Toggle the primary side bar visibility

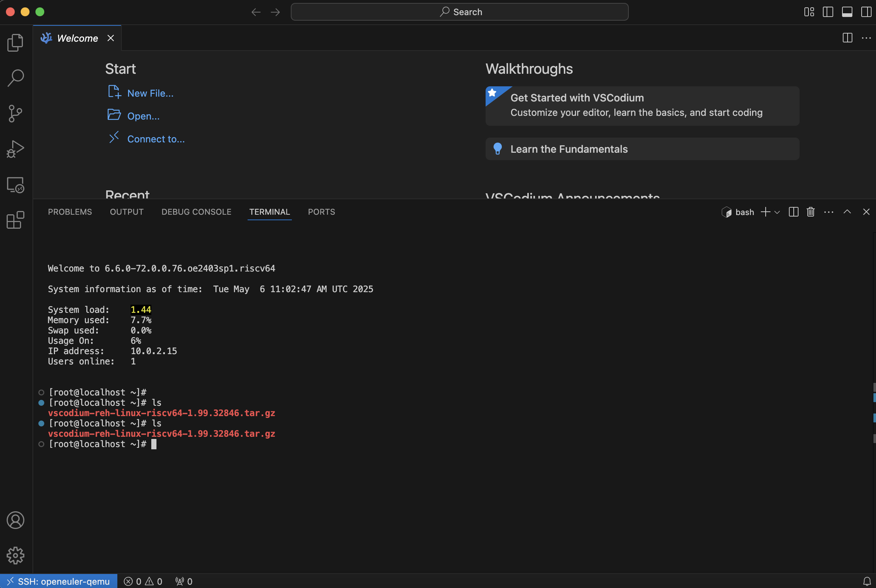point(828,12)
